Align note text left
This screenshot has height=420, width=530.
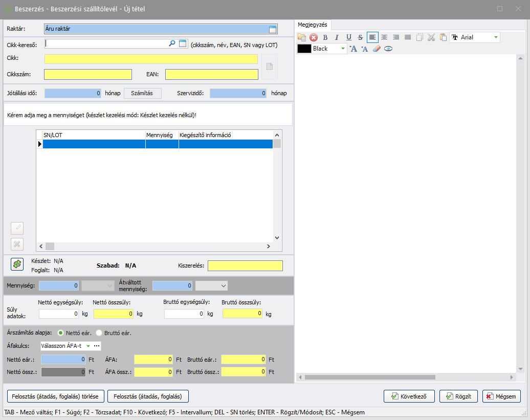pyautogui.click(x=372, y=37)
